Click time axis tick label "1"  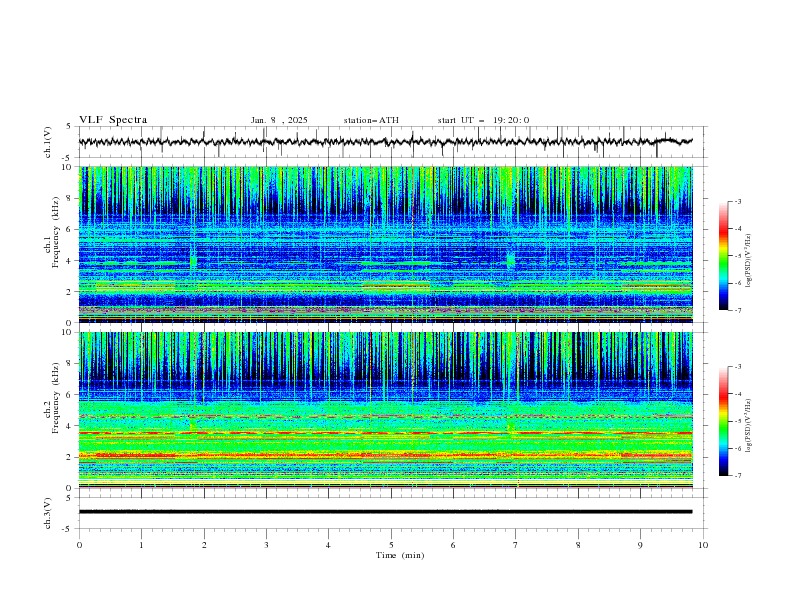141,545
